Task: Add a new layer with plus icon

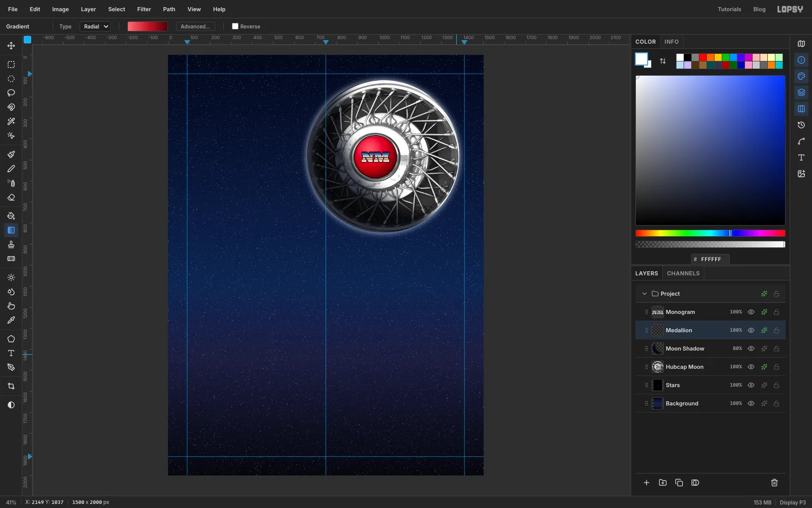Action: click(647, 483)
